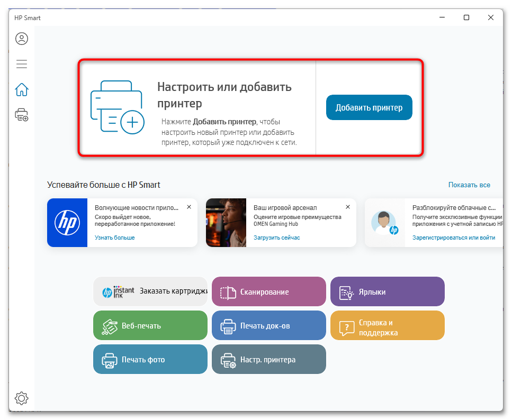The height and width of the screenshot is (420, 512).
Task: Click the printer gear icon on Настр. принтера
Action: click(x=228, y=361)
